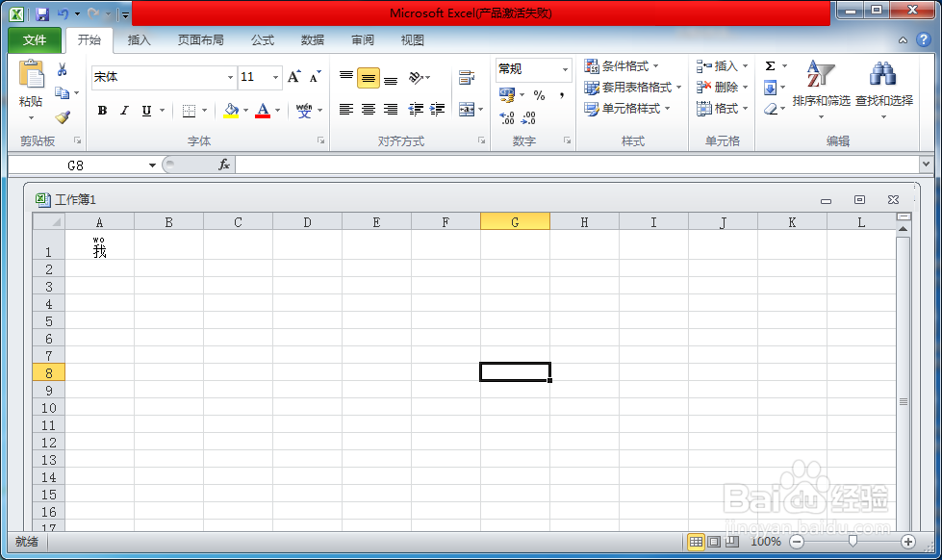Screen dimensions: 942x560
Task: Click decrease decimal places icon
Action: [x=528, y=117]
